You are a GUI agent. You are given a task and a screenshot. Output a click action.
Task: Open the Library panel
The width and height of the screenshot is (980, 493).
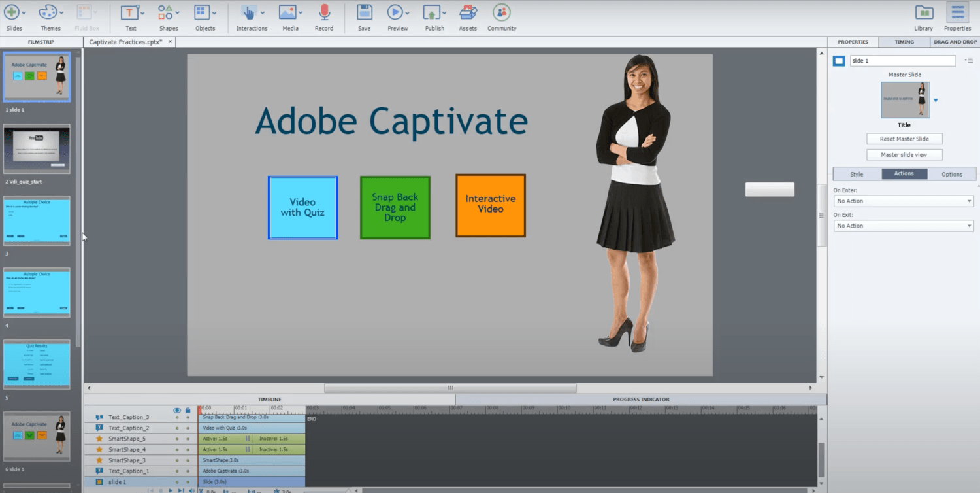click(924, 12)
